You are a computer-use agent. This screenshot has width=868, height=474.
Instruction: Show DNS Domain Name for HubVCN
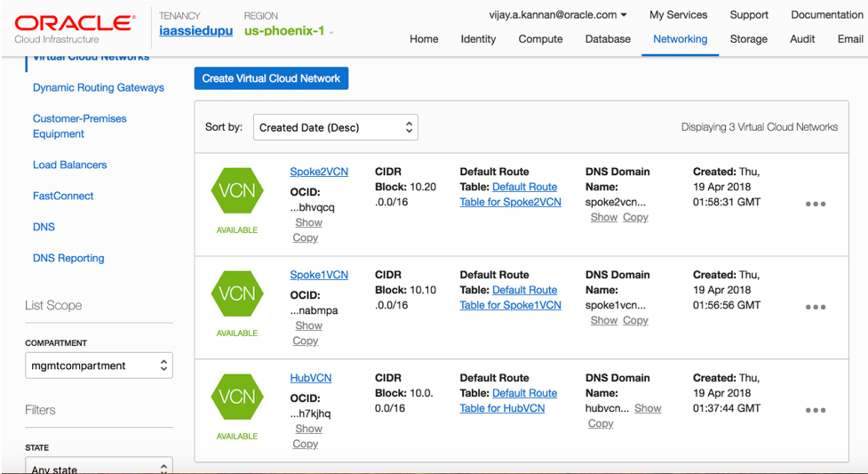pyautogui.click(x=648, y=408)
